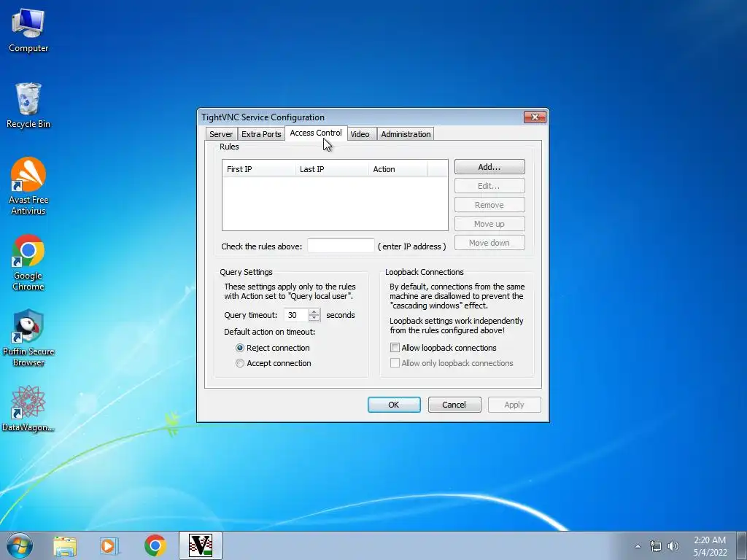Image resolution: width=747 pixels, height=560 pixels.
Task: Click the Show desktop strip in the taskbar
Action: 741,545
